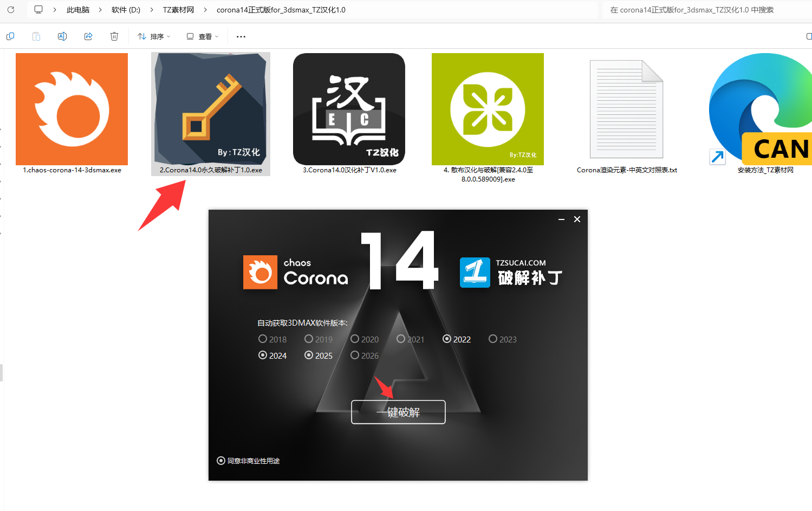Click the file name Corona渲染元素-中英文对照表.txt

click(x=627, y=170)
